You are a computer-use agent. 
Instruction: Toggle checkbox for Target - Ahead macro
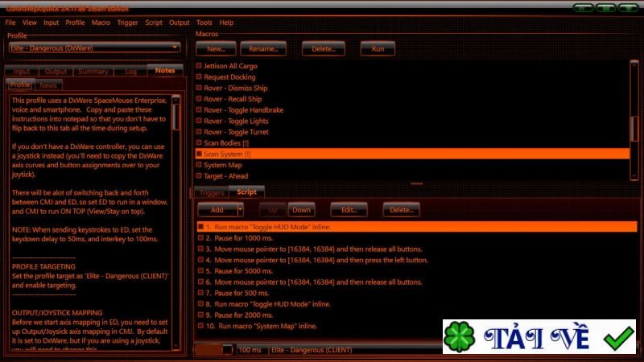[199, 176]
